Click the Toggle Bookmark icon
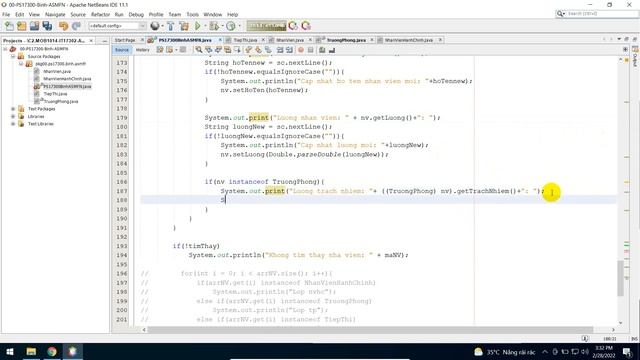This screenshot has width=640, height=360. (x=268, y=50)
